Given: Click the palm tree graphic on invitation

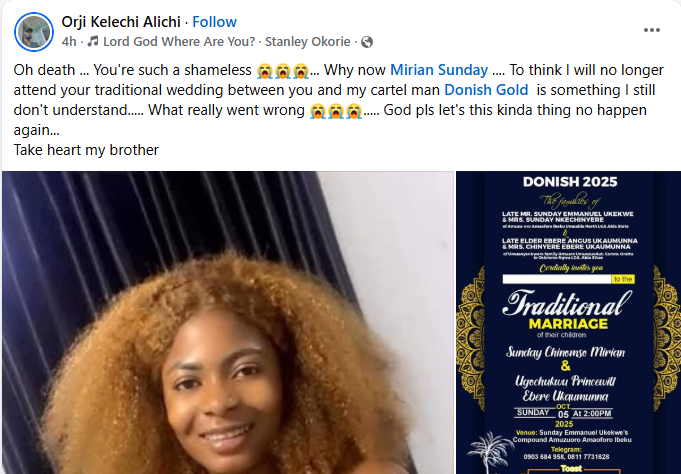Looking at the screenshot, I should click(x=491, y=452).
